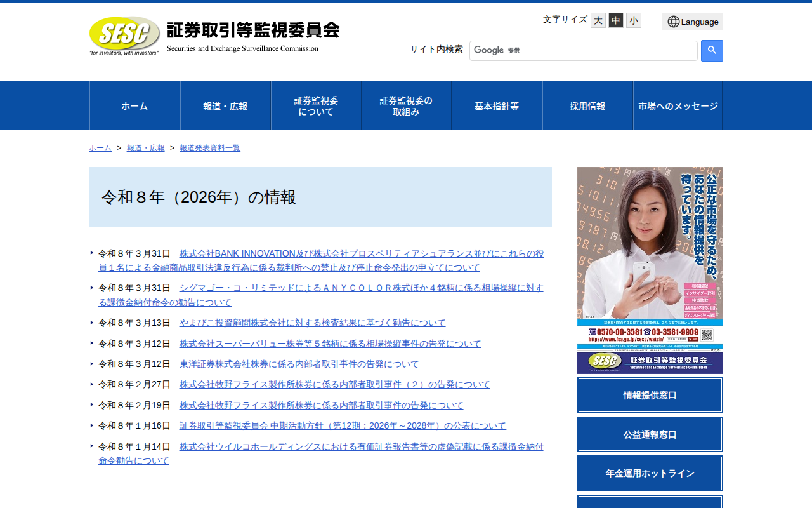Toggle font size to 小 (small)
Image resolution: width=812 pixels, height=508 pixels.
point(633,20)
